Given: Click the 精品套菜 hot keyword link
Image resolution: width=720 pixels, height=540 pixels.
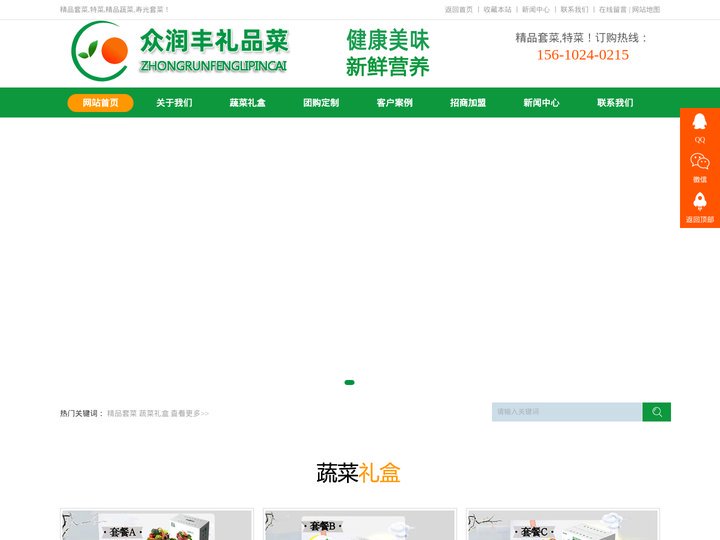Looking at the screenshot, I should tap(122, 413).
